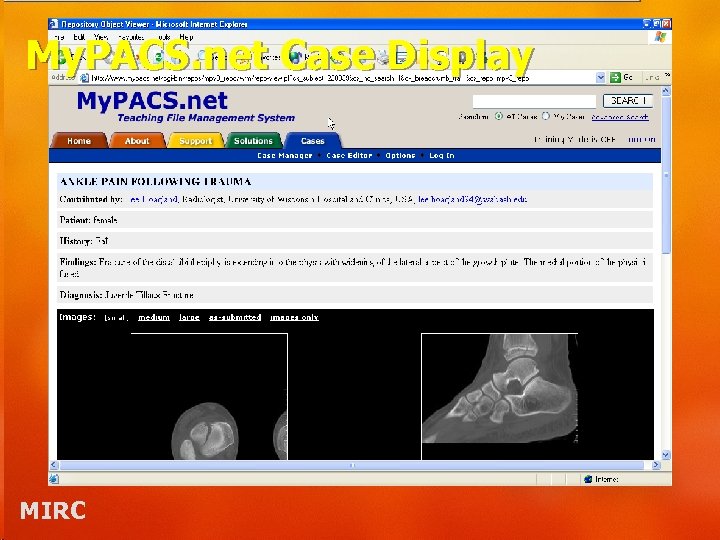Click the vertical scrollbar down arrow

666,455
